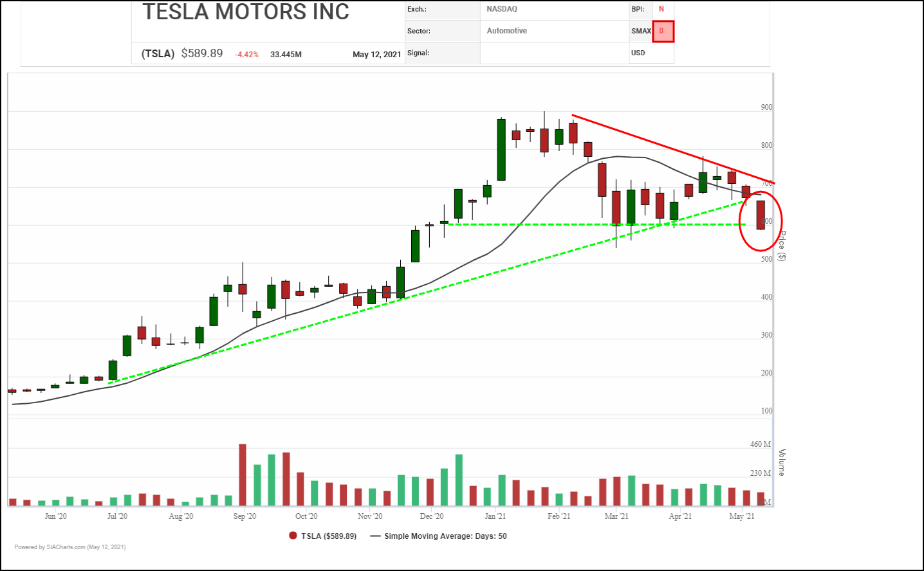Click the red BPI 'N' indicator

coord(661,9)
